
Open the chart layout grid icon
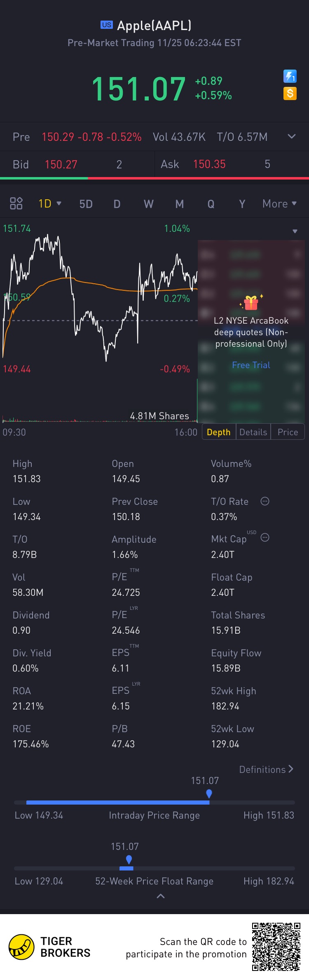point(16,203)
